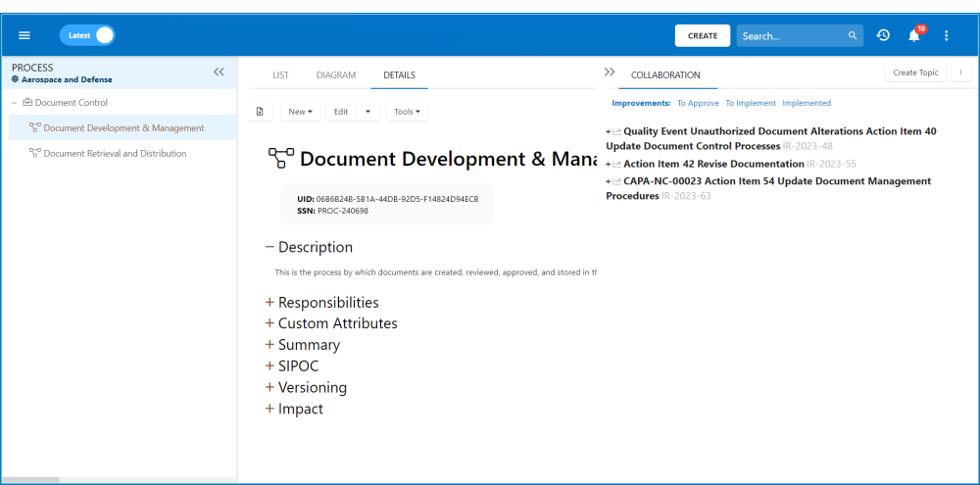Image resolution: width=980 pixels, height=485 pixels.
Task: Select Document Retrieval and Distribution tree item
Action: (x=115, y=153)
